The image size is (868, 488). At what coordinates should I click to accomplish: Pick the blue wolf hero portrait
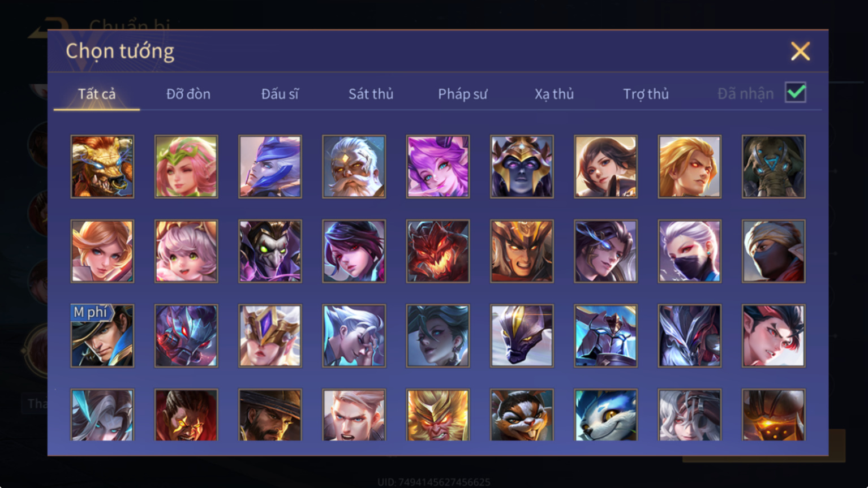point(605,415)
